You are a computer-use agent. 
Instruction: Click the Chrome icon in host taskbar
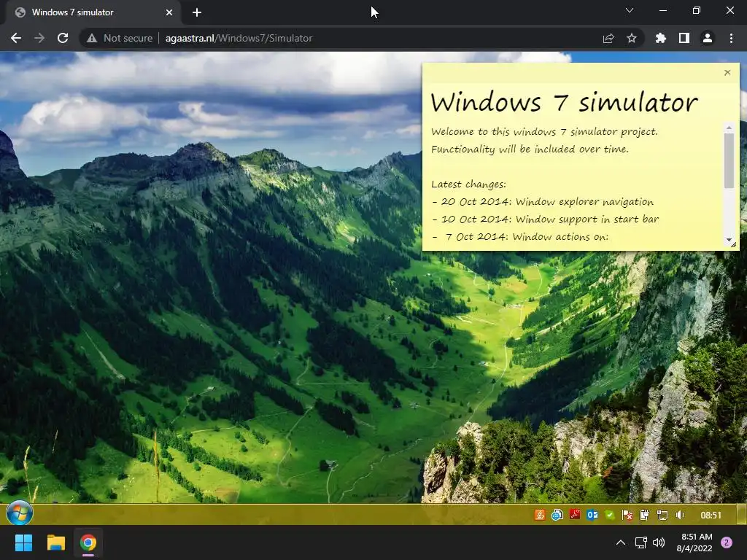(x=88, y=542)
